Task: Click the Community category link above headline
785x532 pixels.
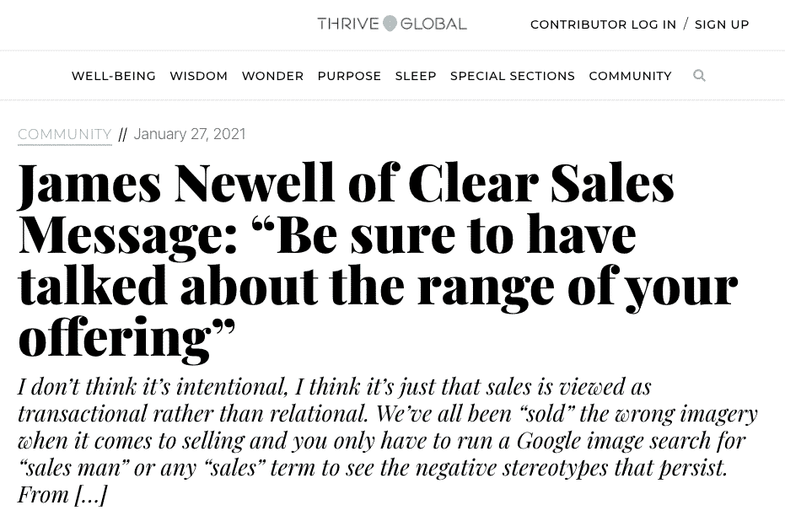Action: pyautogui.click(x=65, y=134)
